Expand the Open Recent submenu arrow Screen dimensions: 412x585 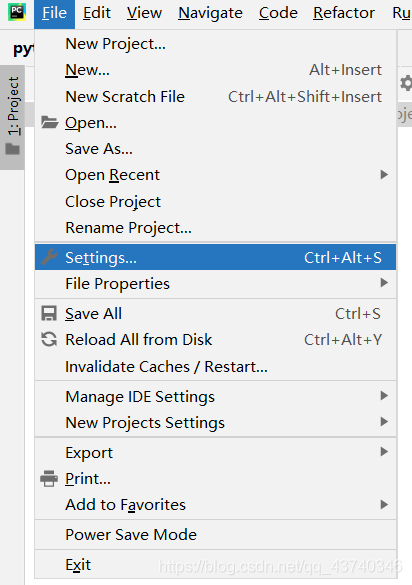(x=384, y=174)
